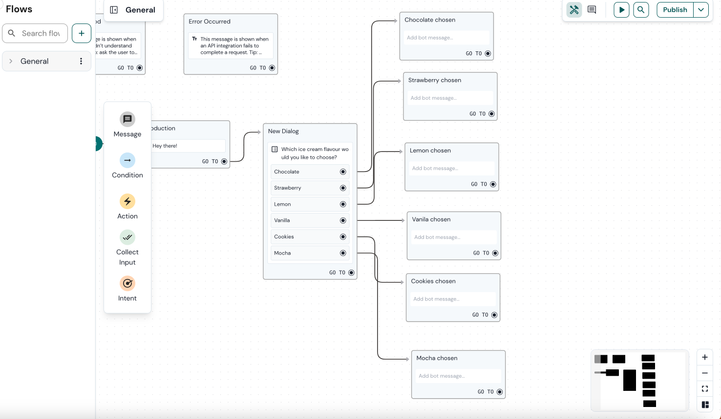Open the Publish dropdown arrow
Screen dimensions: 721x419
point(701,10)
